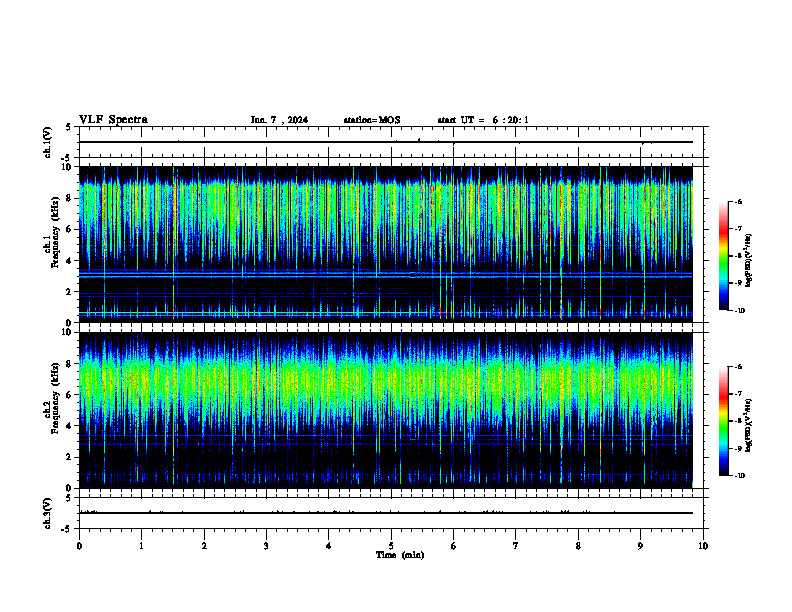The height and width of the screenshot is (612, 792).
Task: Click the "-6" tick on ch.1 colorbar
Action: click(x=738, y=201)
